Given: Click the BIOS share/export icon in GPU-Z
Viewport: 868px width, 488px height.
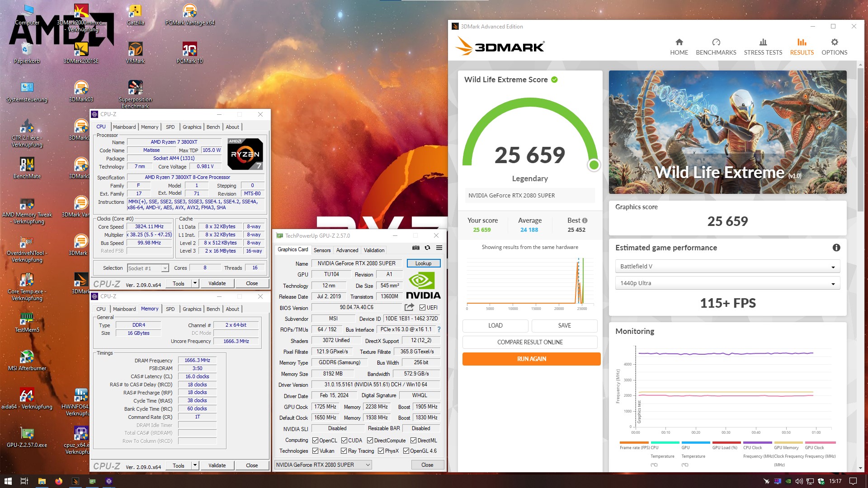Looking at the screenshot, I should (409, 307).
